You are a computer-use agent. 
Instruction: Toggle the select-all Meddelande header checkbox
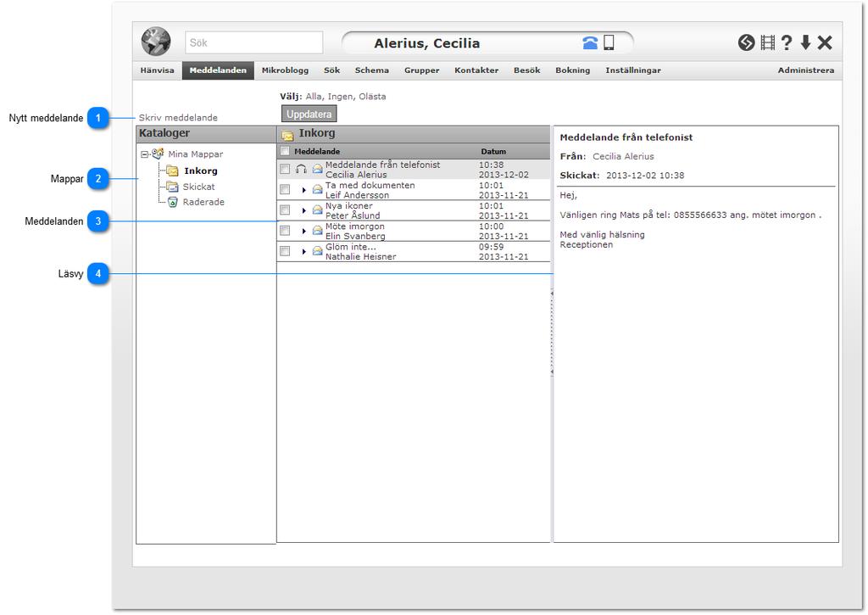tap(285, 151)
